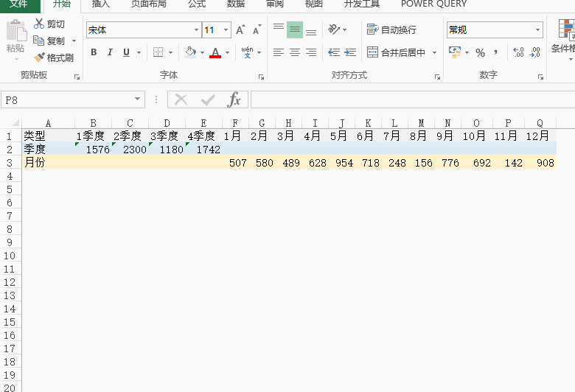The image size is (575, 392).
Task: Toggle bold formatting
Action: coord(94,52)
